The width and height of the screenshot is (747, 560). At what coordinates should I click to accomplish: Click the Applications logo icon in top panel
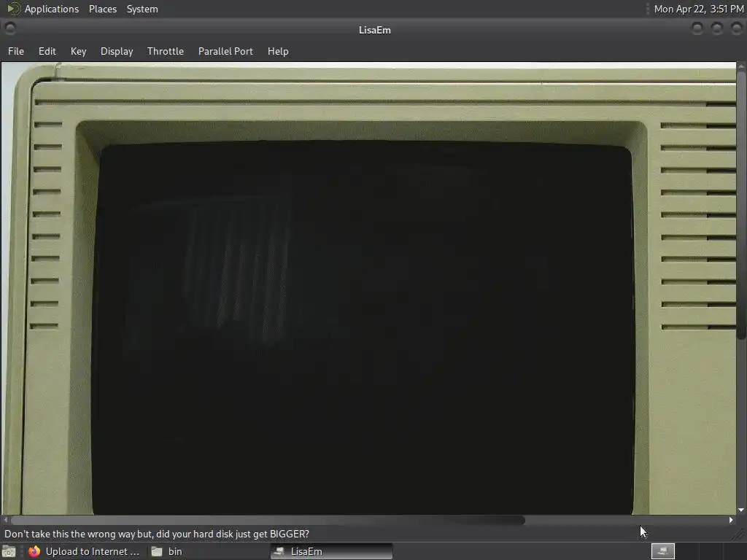click(14, 9)
